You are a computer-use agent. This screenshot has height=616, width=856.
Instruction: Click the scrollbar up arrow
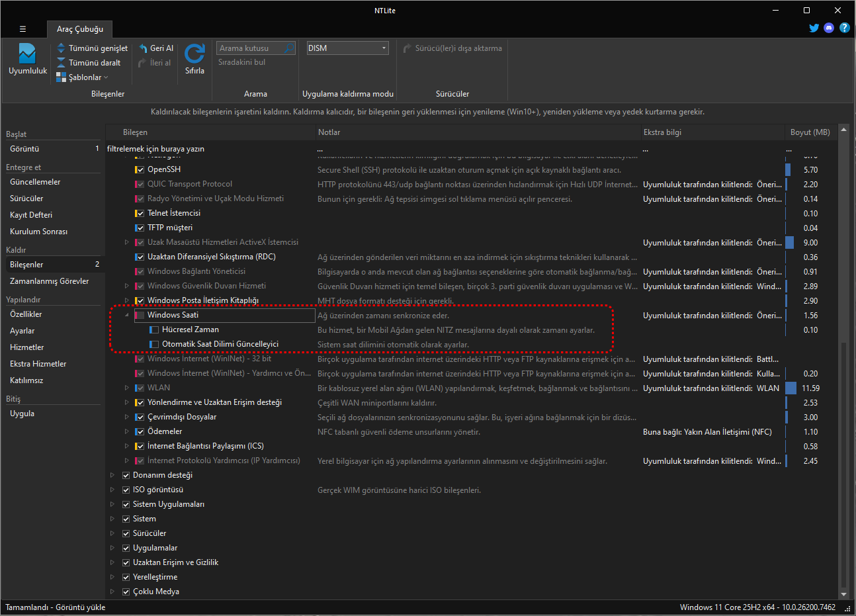point(843,130)
